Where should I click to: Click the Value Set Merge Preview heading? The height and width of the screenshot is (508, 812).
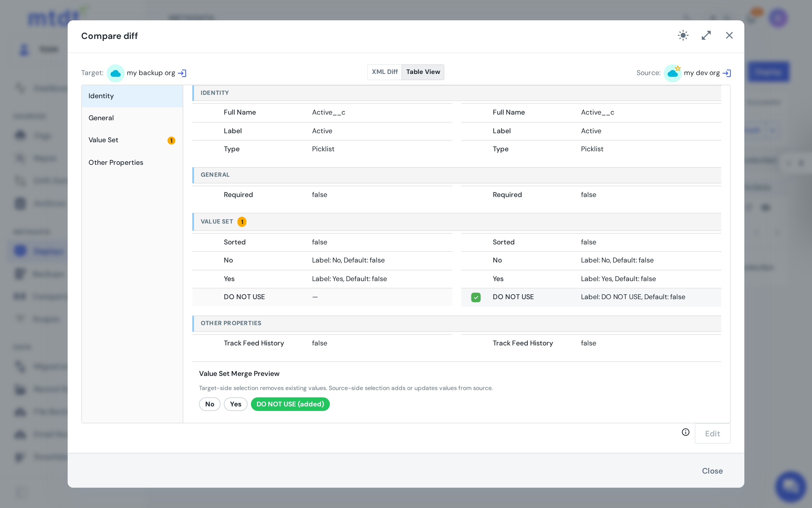[239, 374]
